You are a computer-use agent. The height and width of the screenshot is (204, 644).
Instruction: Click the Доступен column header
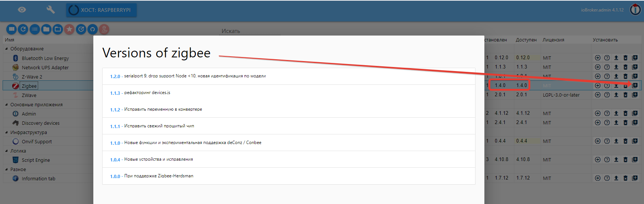tap(526, 40)
